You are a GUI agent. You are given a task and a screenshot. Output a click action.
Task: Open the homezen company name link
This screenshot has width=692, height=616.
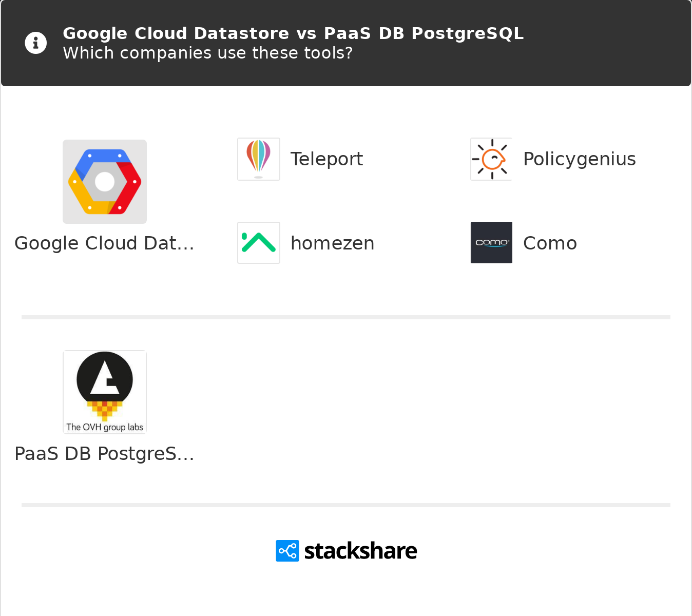coord(332,243)
